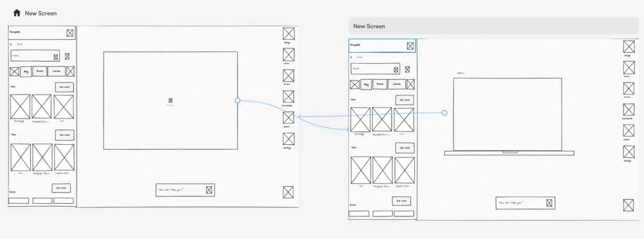Viewport: 644px width, 239px height.
Task: Click icon inside left 'How can I help you?' box
Action: point(209,190)
